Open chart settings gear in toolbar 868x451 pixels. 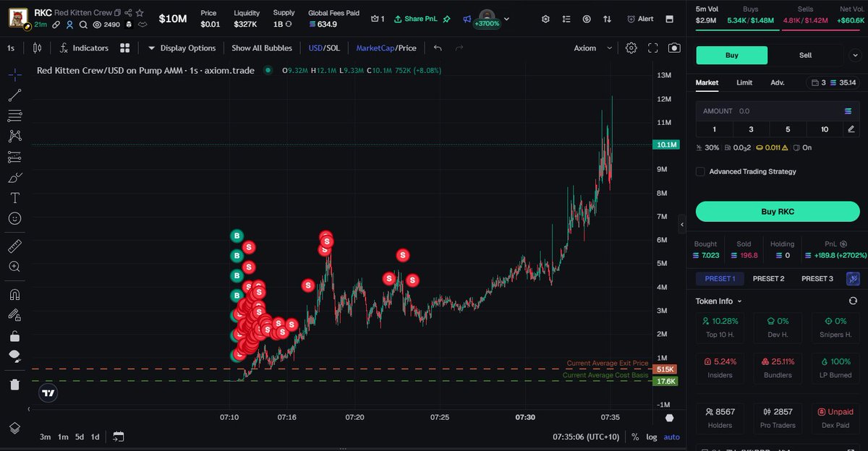pyautogui.click(x=631, y=48)
